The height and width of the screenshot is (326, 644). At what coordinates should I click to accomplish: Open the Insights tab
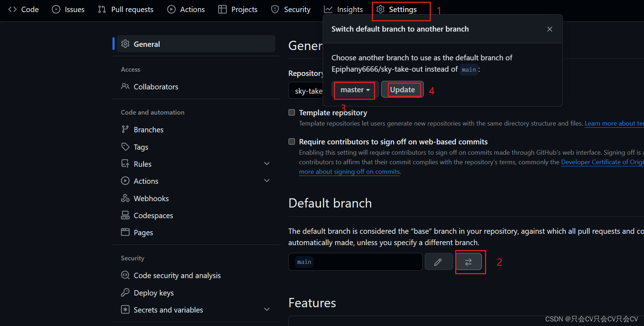click(x=343, y=10)
